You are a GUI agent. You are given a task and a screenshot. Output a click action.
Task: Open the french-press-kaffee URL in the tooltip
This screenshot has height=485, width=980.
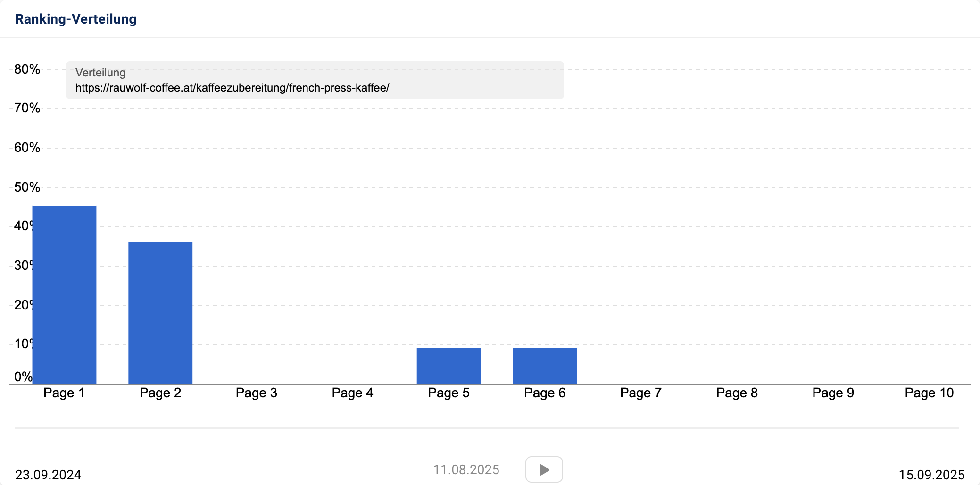click(x=231, y=87)
